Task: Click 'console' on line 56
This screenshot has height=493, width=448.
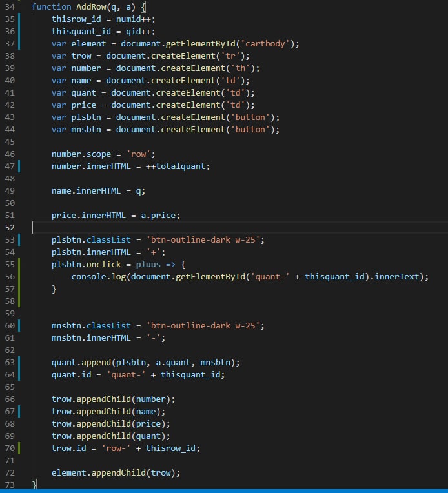Action: [x=88, y=277]
